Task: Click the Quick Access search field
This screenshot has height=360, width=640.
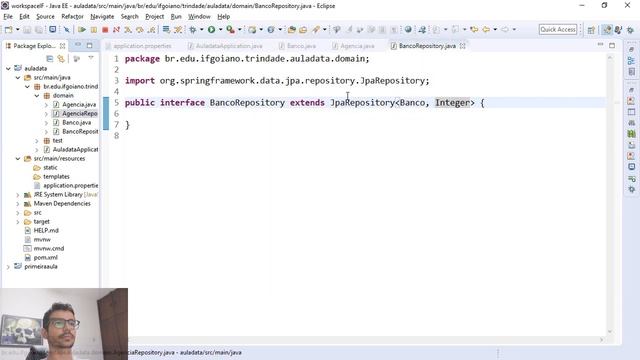Action: click(558, 29)
